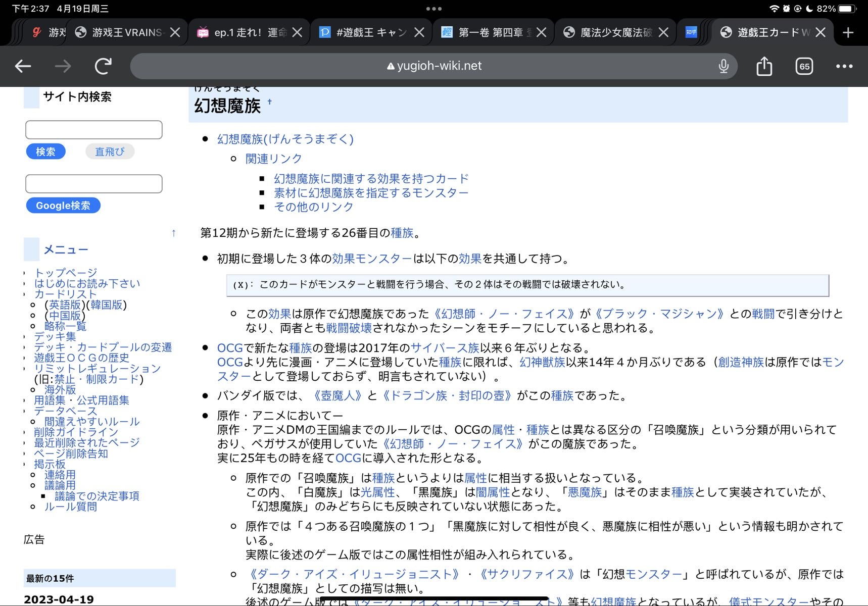Open 幻想魔族に関連する効果を持つカード link

coord(371,178)
